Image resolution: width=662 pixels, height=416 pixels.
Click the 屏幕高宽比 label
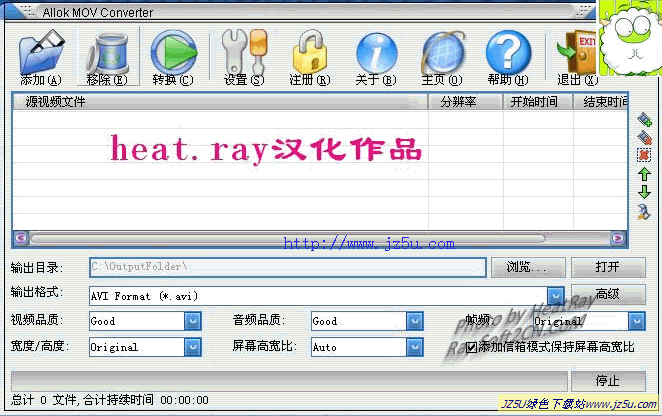pyautogui.click(x=265, y=346)
